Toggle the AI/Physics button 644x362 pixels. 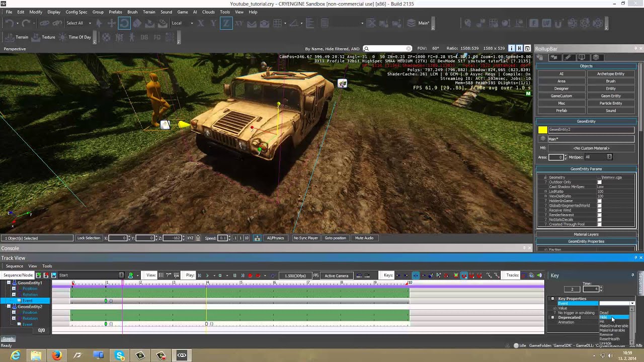coord(275,238)
